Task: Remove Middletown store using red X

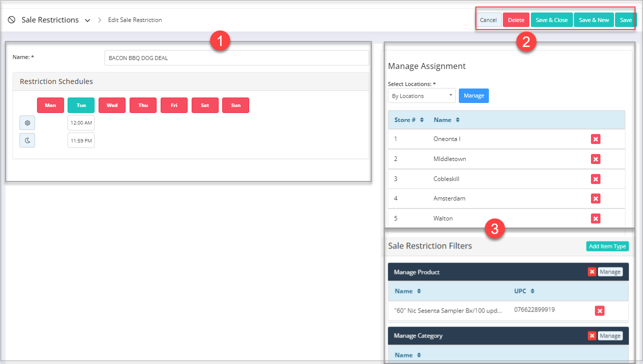Action: coord(595,159)
